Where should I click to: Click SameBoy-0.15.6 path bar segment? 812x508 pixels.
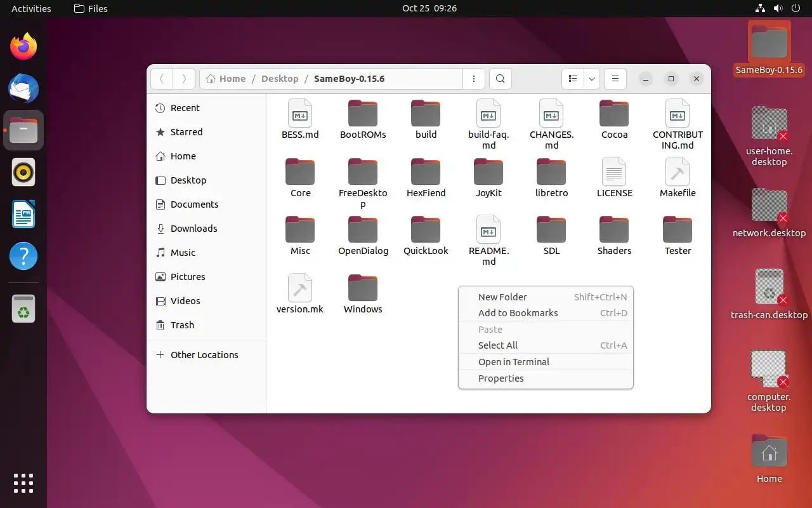coord(349,79)
